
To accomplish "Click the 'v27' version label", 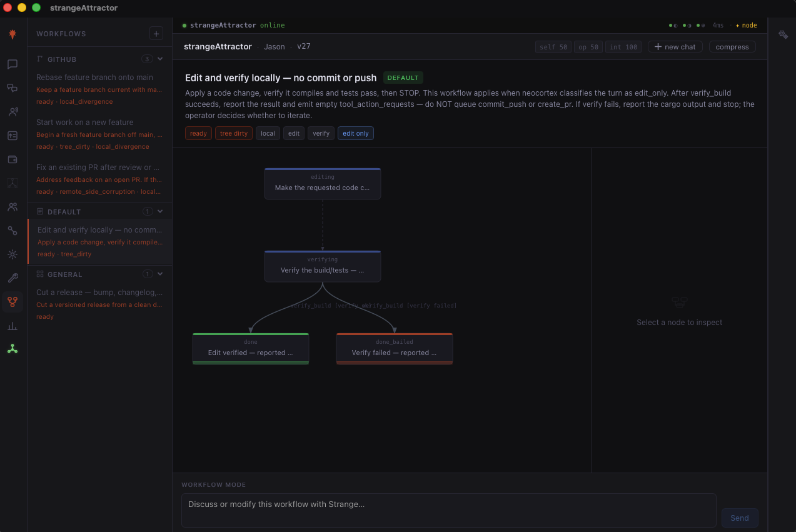I will (x=304, y=47).
